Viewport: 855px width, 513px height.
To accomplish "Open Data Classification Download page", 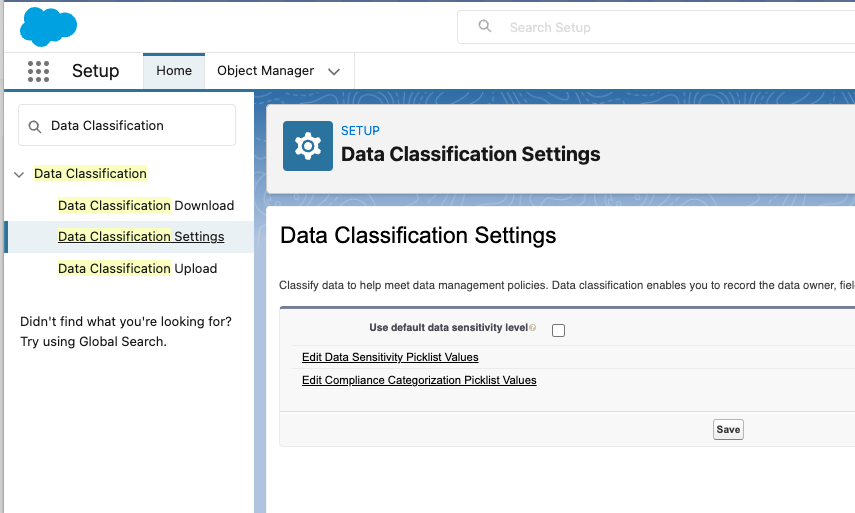I will pyautogui.click(x=146, y=206).
